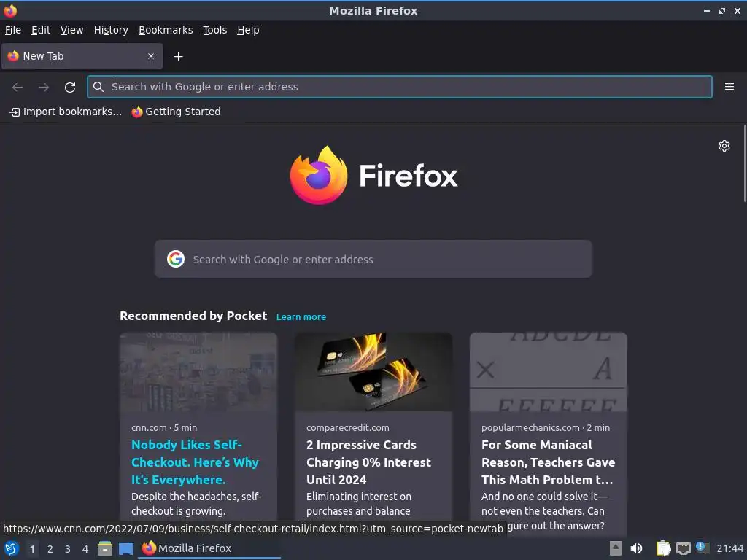This screenshot has width=747, height=560.
Task: Click the forward navigation arrow
Action: pyautogui.click(x=44, y=87)
